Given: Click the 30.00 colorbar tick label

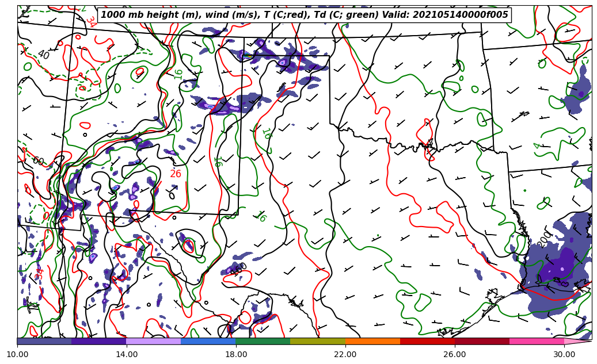Looking at the screenshot, I should coord(564,355).
